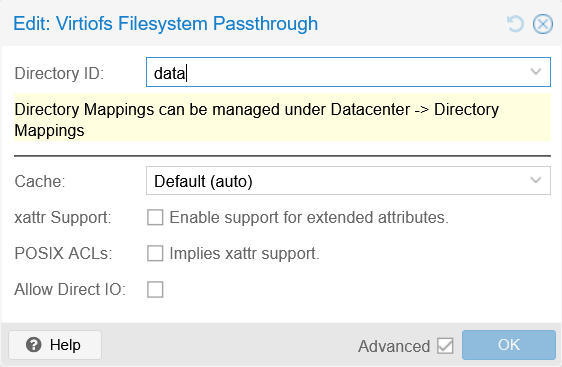Open the Cache dropdown arrow

536,180
